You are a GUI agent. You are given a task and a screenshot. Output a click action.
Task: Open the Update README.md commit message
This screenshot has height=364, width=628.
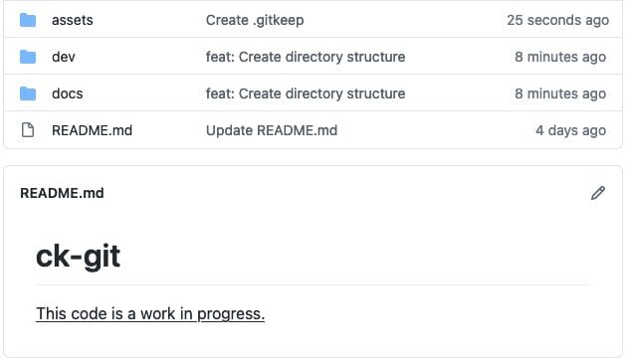tap(272, 130)
